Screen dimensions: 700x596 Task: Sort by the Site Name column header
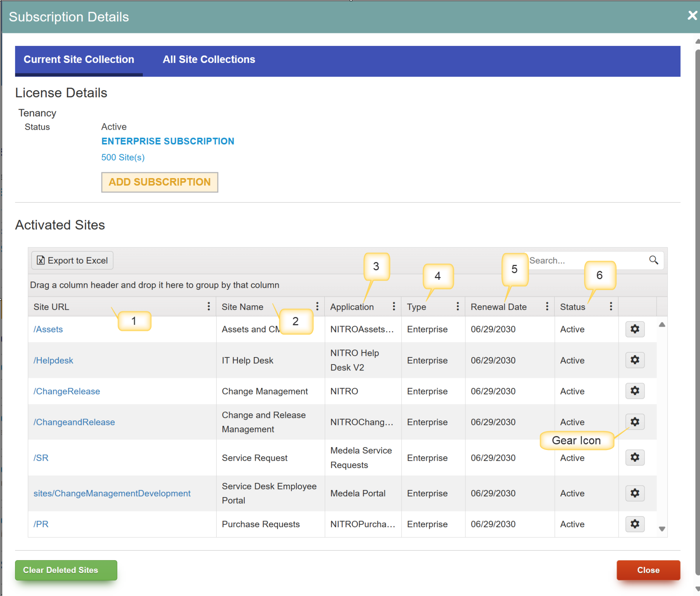click(243, 307)
